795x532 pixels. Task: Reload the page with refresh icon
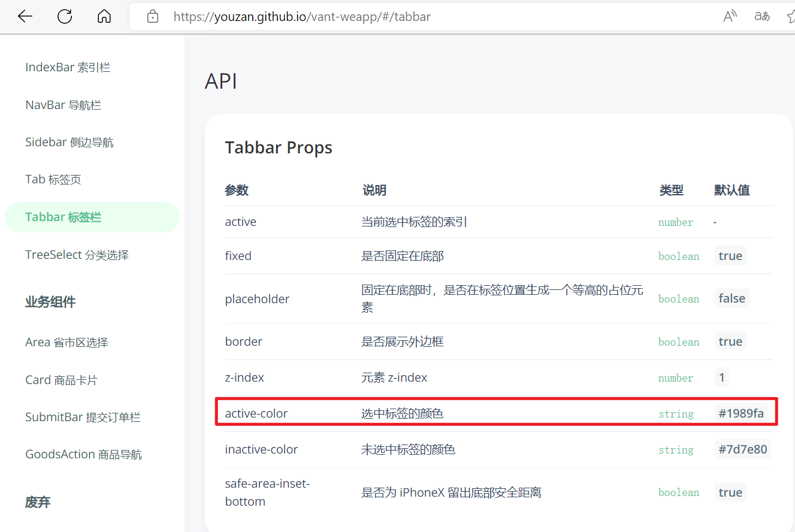click(x=65, y=16)
